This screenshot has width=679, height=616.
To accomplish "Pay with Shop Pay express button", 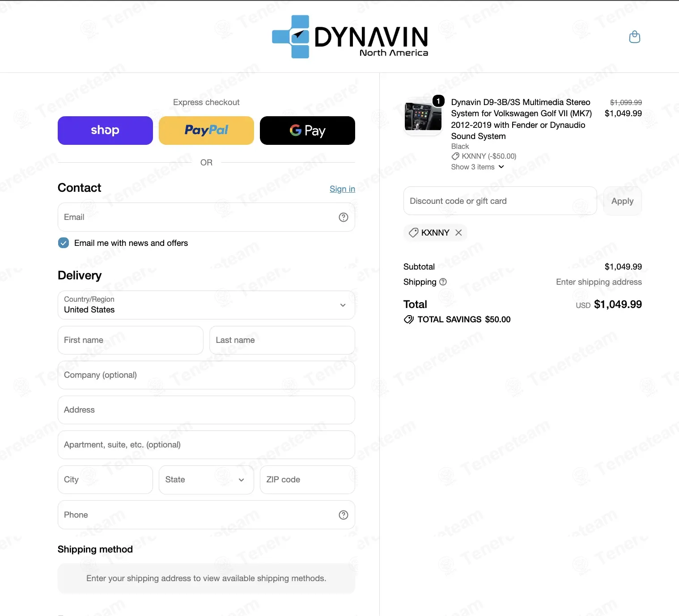I will tap(105, 131).
